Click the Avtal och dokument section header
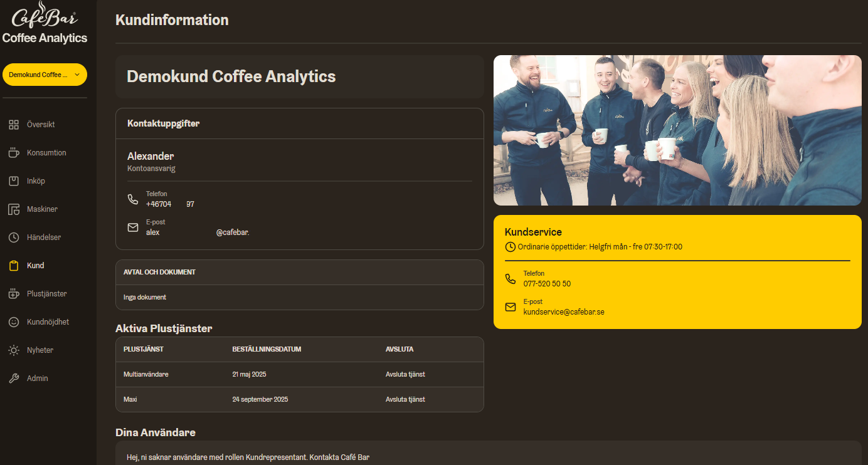The height and width of the screenshot is (465, 868). tap(160, 272)
